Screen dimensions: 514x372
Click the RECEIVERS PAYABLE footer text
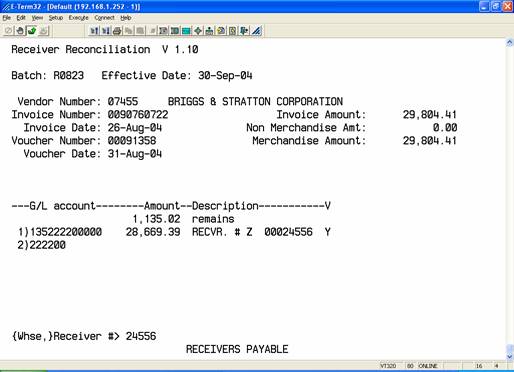point(237,349)
